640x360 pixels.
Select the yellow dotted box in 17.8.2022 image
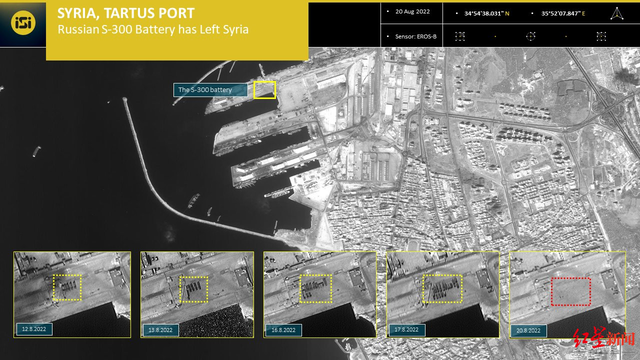coord(442,289)
